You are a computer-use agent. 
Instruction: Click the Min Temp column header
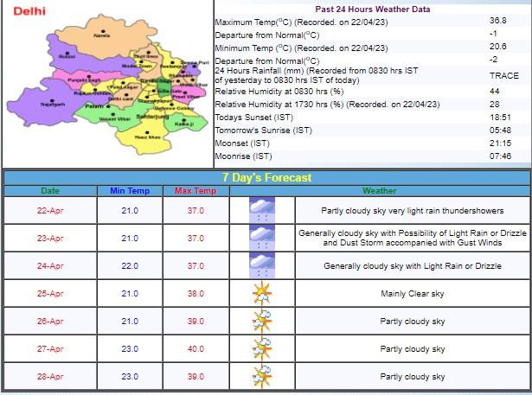pyautogui.click(x=129, y=191)
